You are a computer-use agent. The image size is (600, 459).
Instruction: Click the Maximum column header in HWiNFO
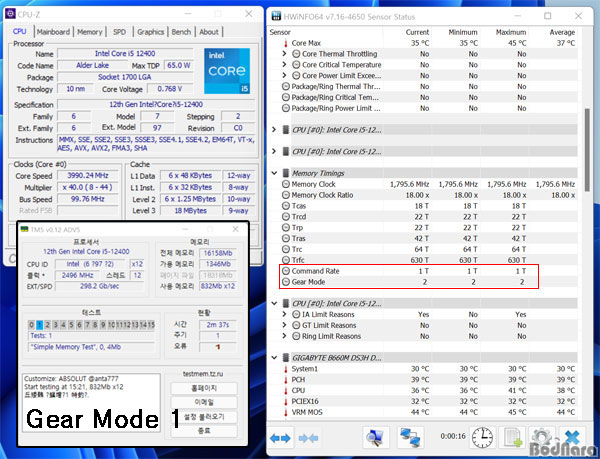pos(511,32)
